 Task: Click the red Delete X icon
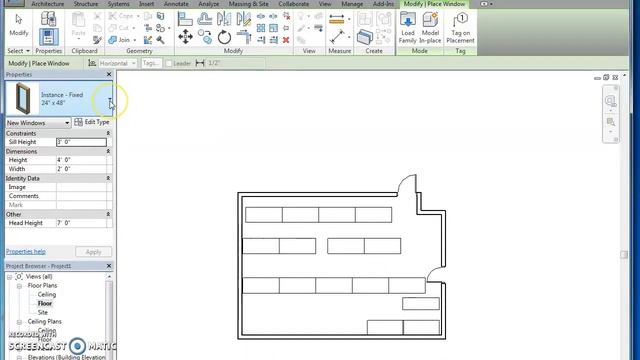286,40
